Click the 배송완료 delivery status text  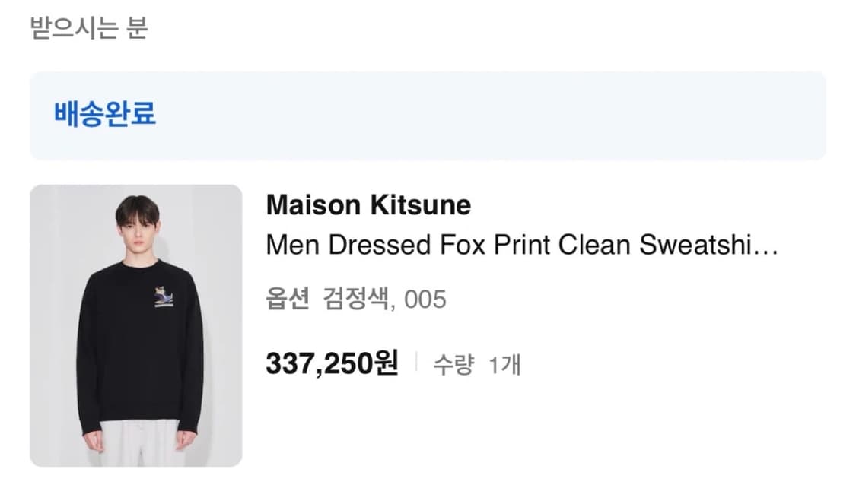(105, 114)
